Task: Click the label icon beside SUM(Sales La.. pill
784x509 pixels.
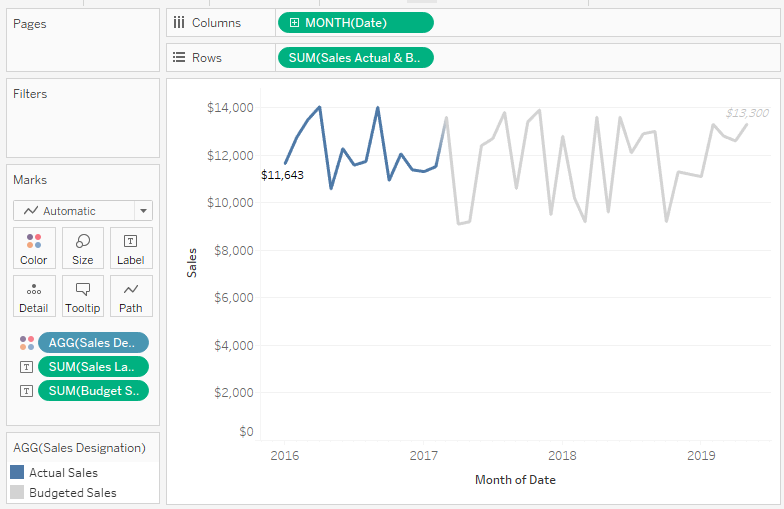Action: tap(26, 366)
